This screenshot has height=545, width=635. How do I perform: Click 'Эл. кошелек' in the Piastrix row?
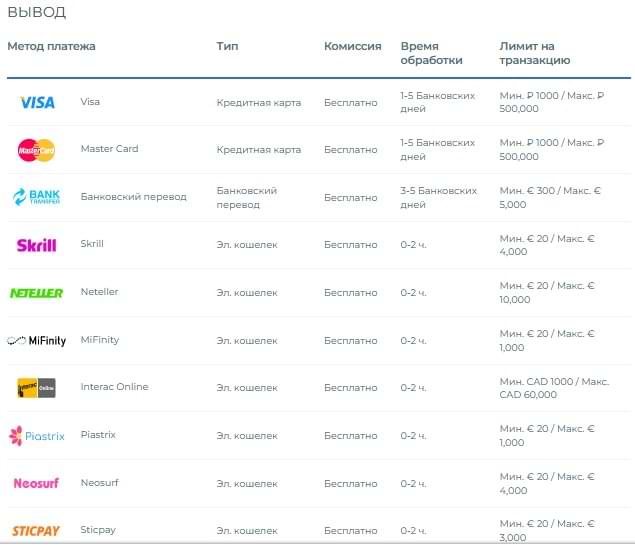tap(247, 436)
